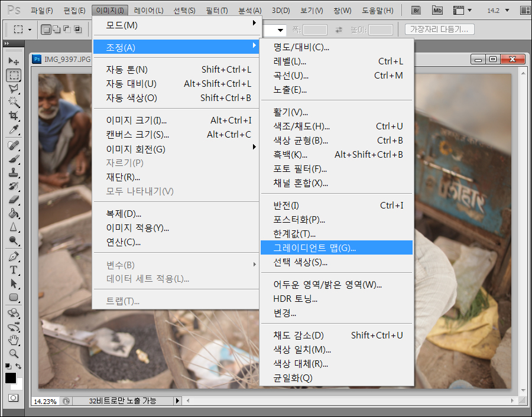The image size is (532, 417).
Task: Select the Zoom tool
Action: pos(14,354)
